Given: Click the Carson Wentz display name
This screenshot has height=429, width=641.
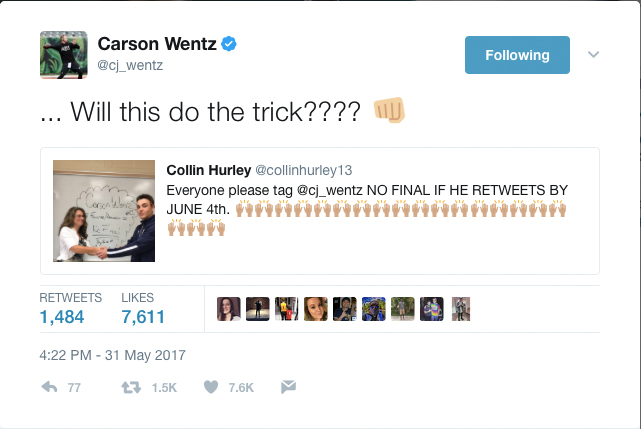Looking at the screenshot, I should [157, 44].
